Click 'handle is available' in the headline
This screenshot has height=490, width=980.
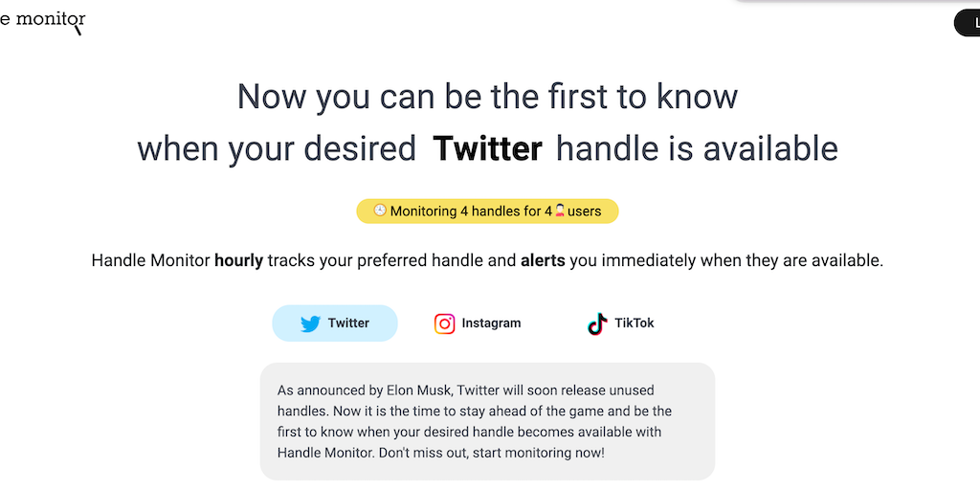pyautogui.click(x=697, y=148)
